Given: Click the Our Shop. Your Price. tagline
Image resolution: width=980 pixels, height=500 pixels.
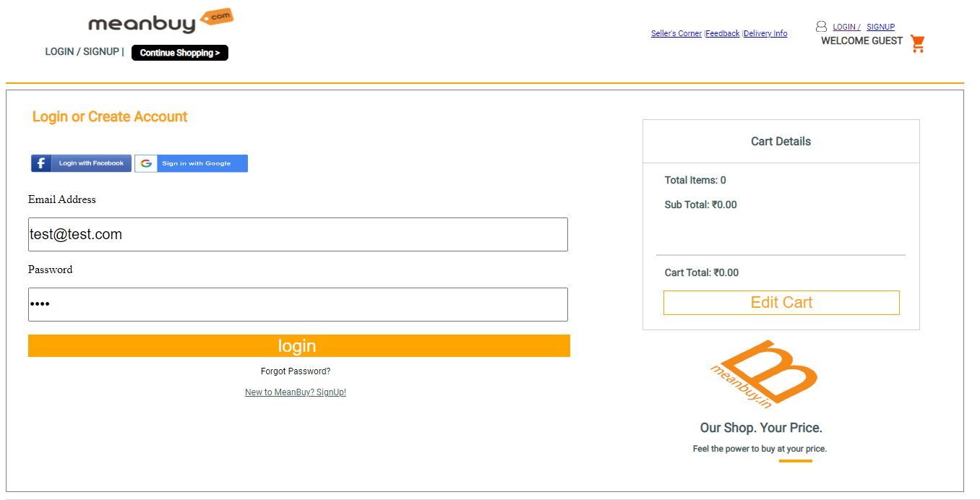Looking at the screenshot, I should point(761,428).
